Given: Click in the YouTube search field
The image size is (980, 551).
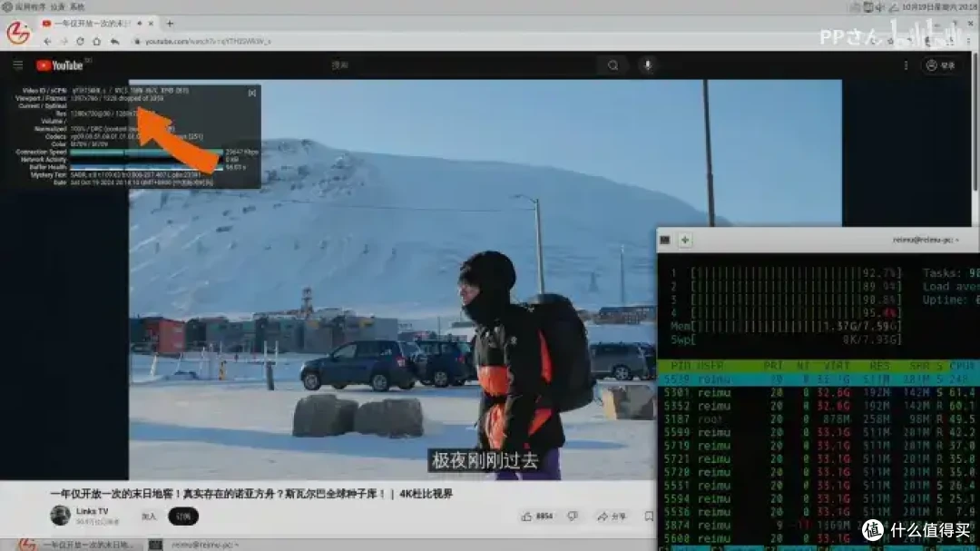Looking at the screenshot, I should (x=463, y=65).
